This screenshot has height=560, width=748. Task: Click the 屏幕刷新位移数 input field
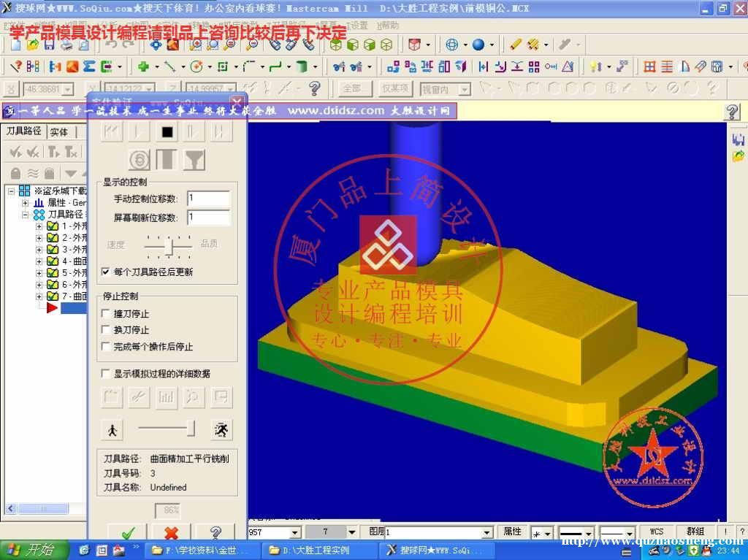(208, 218)
